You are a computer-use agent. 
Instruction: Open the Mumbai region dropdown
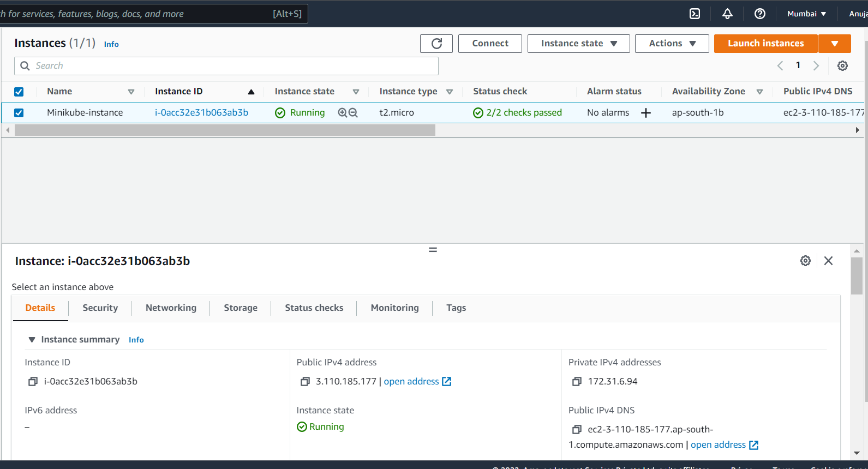(806, 14)
